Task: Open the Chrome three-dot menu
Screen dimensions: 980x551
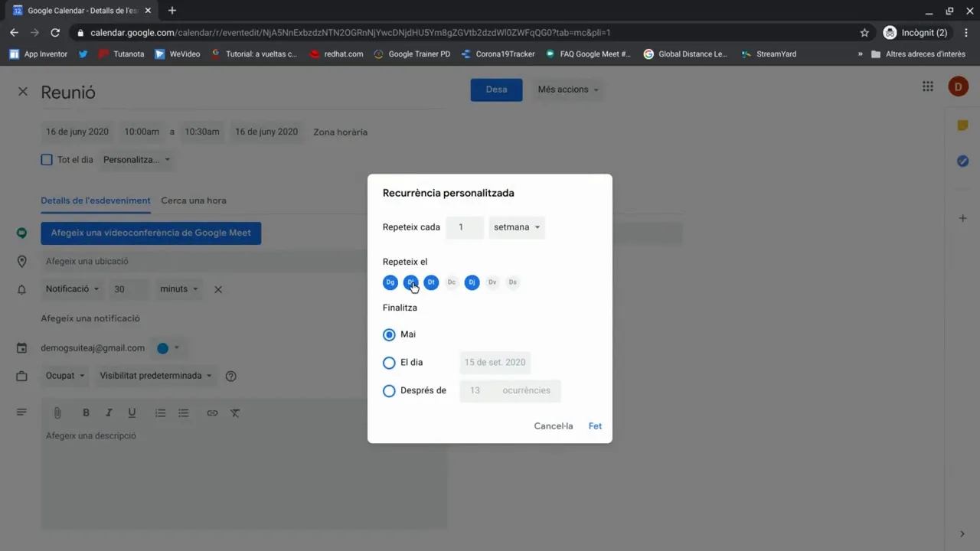Action: (x=966, y=33)
